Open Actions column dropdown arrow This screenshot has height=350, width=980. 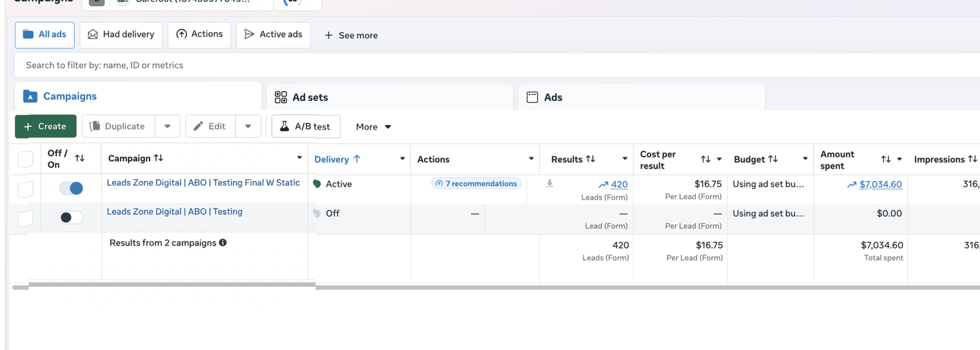click(x=531, y=159)
